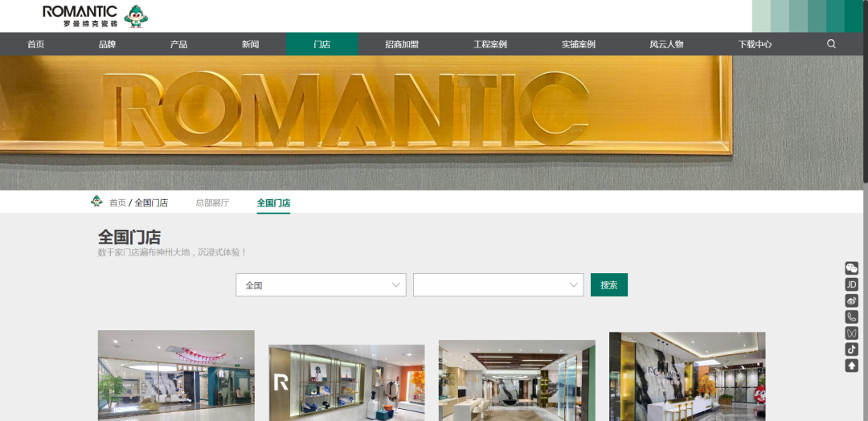Switch to the 总部展厅 tab
The width and height of the screenshot is (868, 421).
pyautogui.click(x=212, y=202)
